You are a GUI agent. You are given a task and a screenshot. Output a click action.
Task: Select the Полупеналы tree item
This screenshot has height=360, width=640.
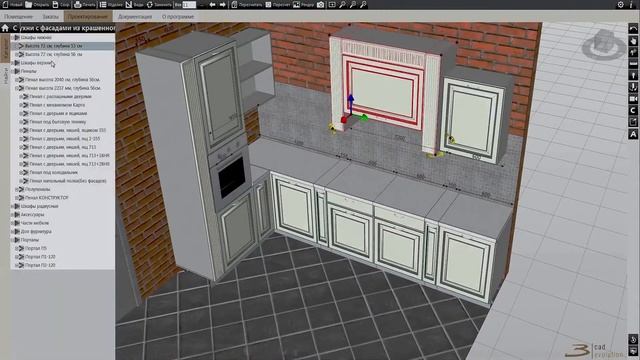pyautogui.click(x=37, y=189)
